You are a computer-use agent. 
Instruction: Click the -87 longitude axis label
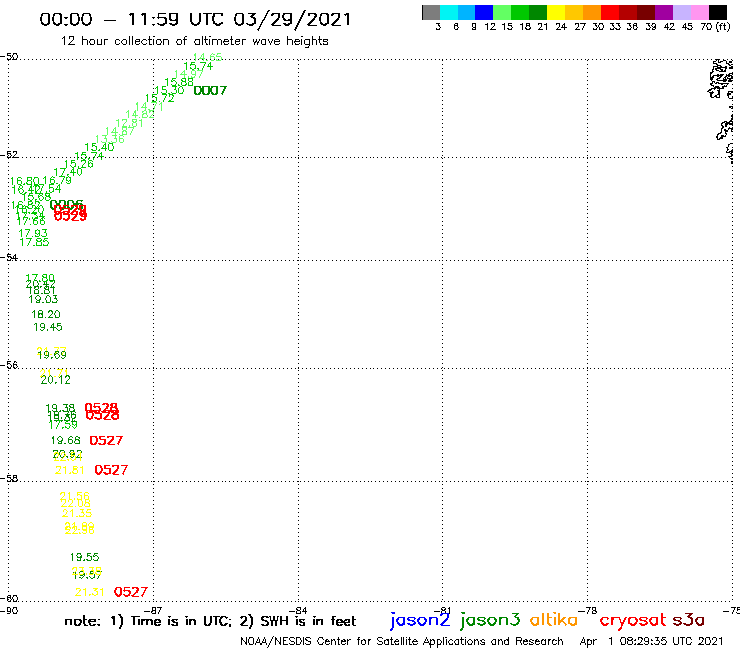(x=153, y=610)
